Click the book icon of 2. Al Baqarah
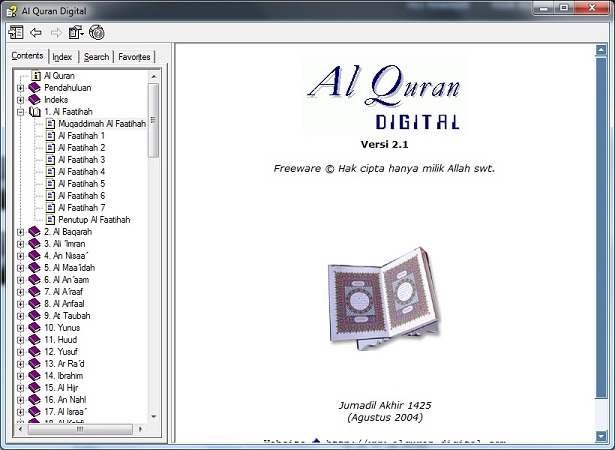The image size is (615, 450). click(35, 232)
